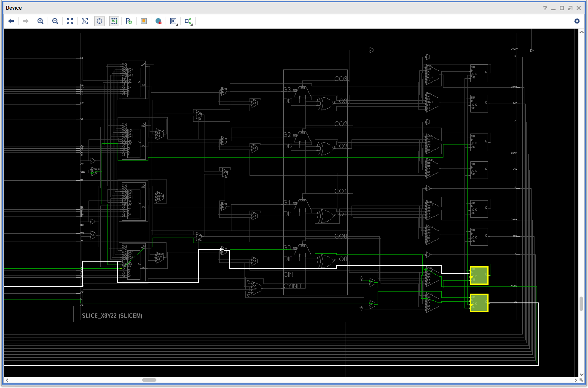Click the Select Area cursor icon
588x388 pixels.
[85, 21]
